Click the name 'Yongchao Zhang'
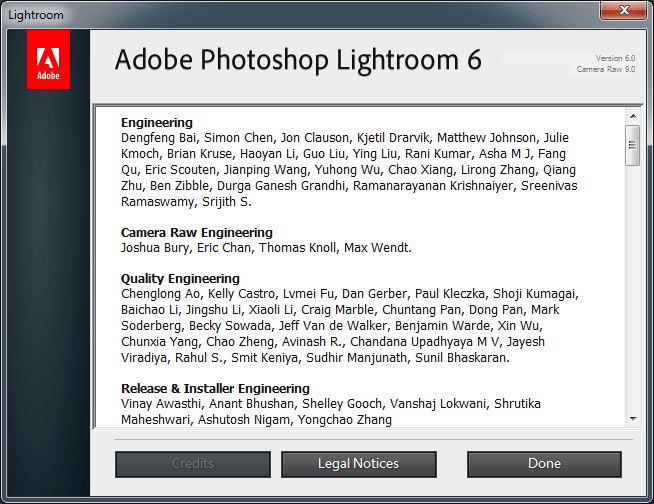The height and width of the screenshot is (504, 654). 345,420
